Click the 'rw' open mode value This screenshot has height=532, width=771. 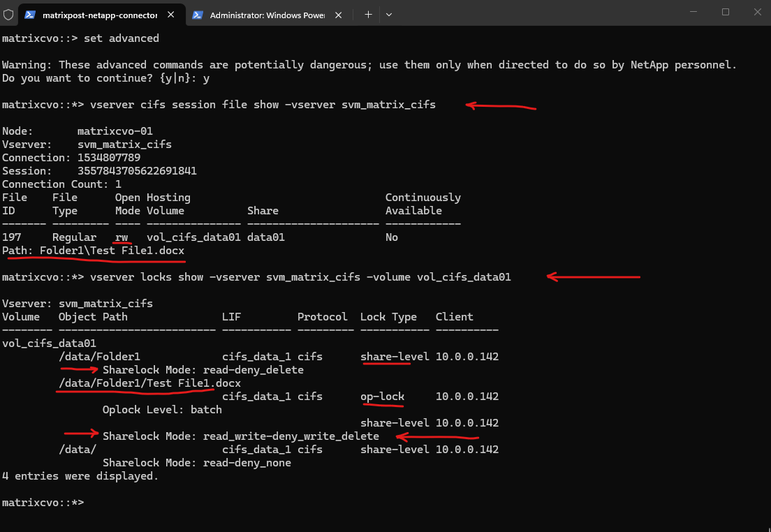[x=122, y=237]
